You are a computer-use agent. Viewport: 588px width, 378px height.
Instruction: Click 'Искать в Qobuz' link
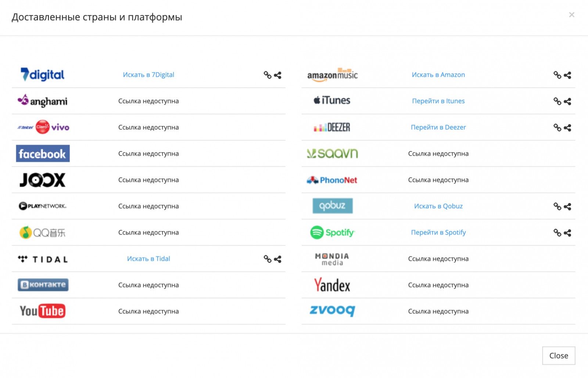click(x=438, y=206)
